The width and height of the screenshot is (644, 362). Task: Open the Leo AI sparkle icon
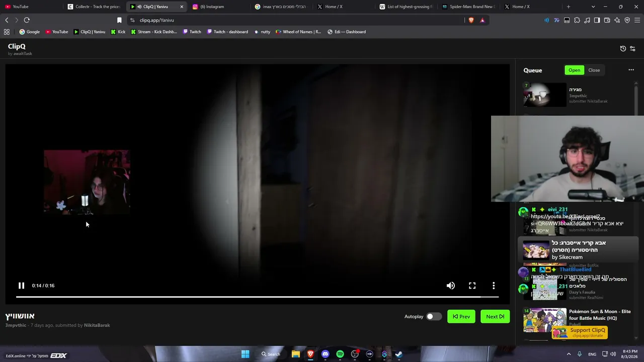point(617,20)
